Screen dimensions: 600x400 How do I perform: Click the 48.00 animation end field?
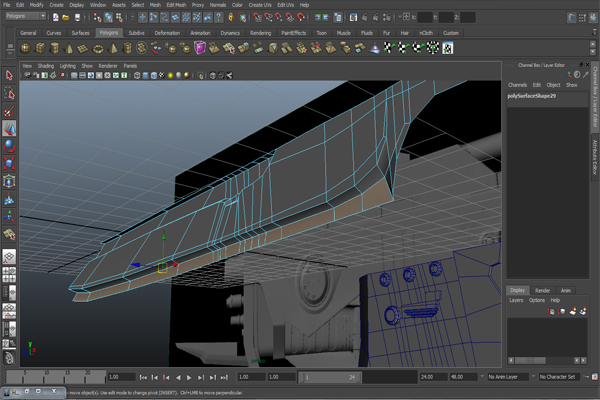click(x=463, y=377)
